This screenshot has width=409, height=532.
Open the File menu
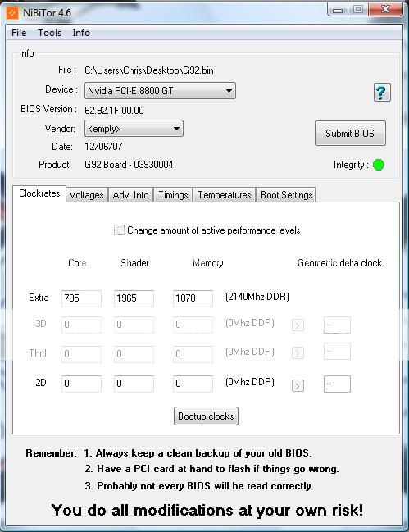[x=19, y=33]
